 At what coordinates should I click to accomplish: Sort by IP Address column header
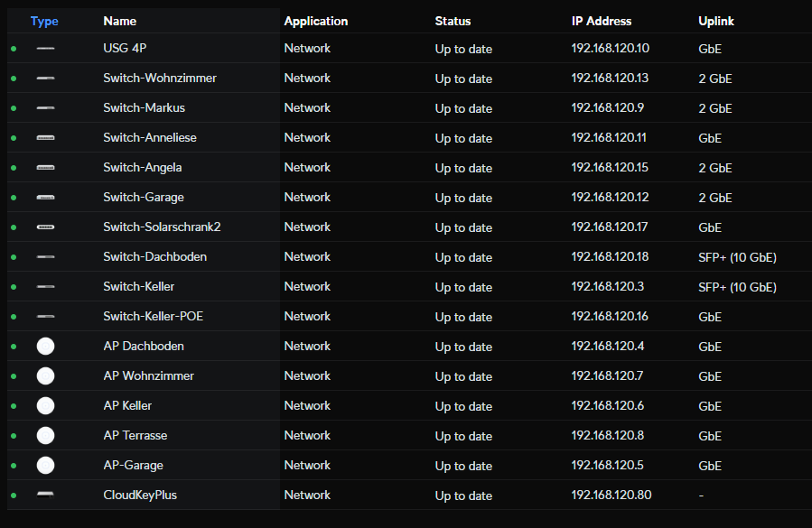pyautogui.click(x=602, y=21)
